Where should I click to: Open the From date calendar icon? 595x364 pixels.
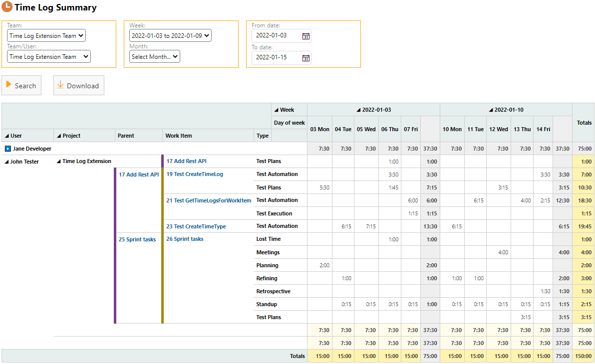point(306,36)
